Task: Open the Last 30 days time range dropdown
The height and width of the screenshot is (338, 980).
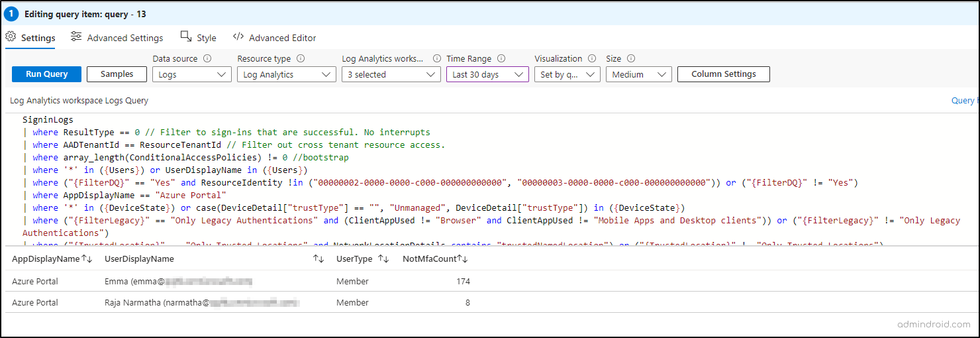Action: tap(487, 74)
